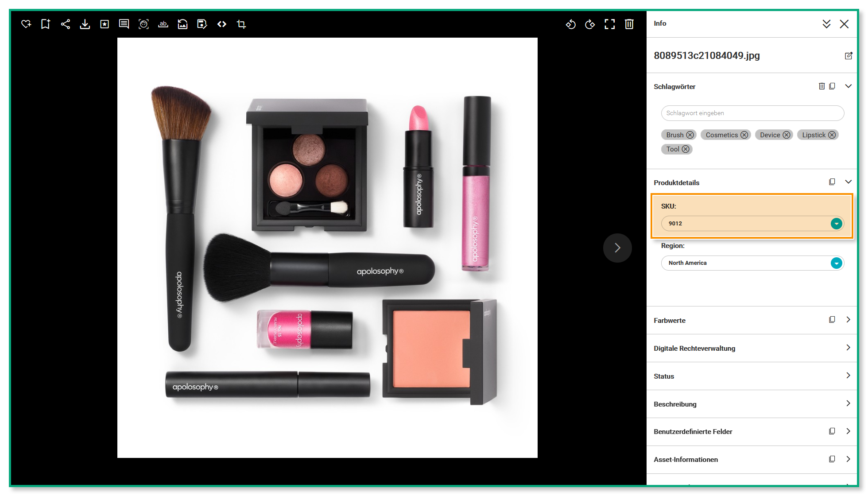Remove the Brush keyword tag
This screenshot has width=868, height=496.
coord(690,135)
